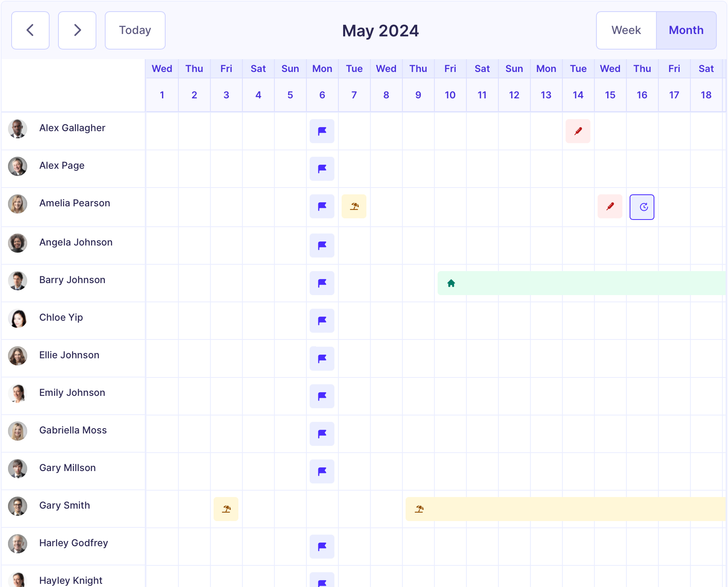Viewport: 728px width, 587px height.
Task: Click Gary Smith's holiday icon on May 3
Action: (226, 509)
